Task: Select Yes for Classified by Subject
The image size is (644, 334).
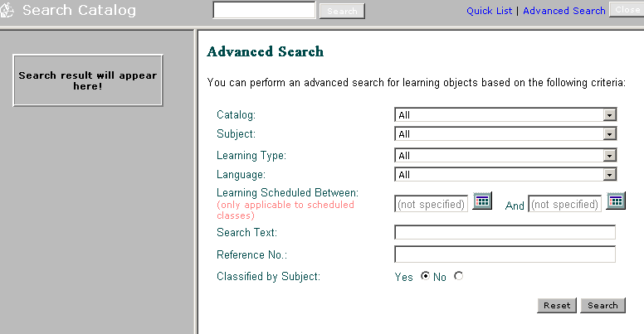Action: [426, 277]
